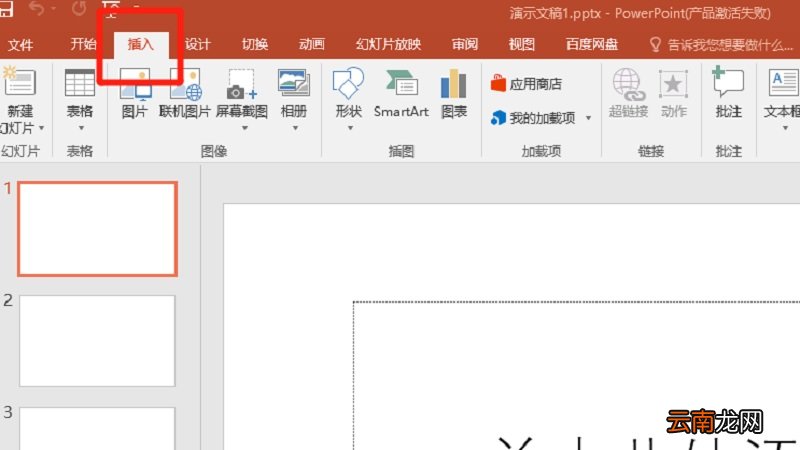This screenshot has height=450, width=800.
Task: Switch to the Design (设计) tab
Action: point(197,44)
